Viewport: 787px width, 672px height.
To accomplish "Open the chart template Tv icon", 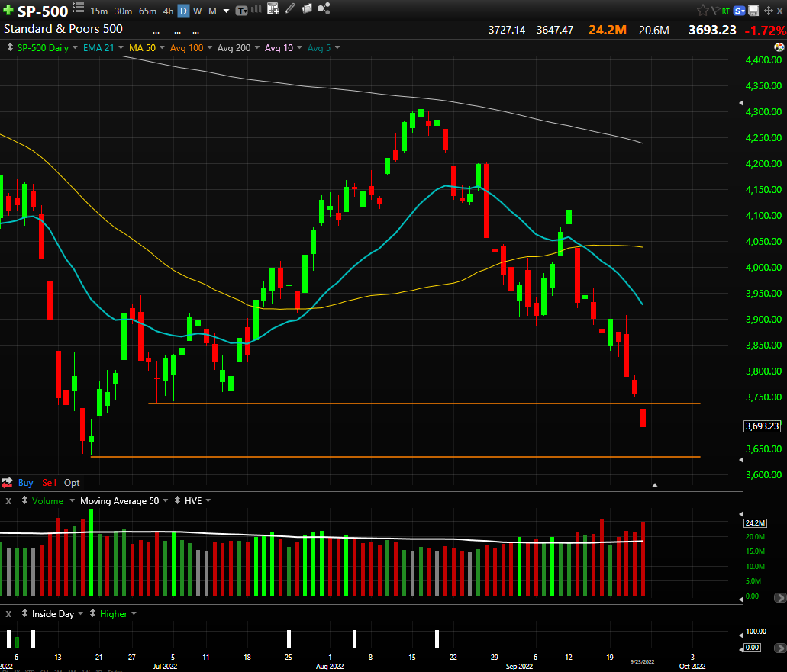I will point(241,11).
